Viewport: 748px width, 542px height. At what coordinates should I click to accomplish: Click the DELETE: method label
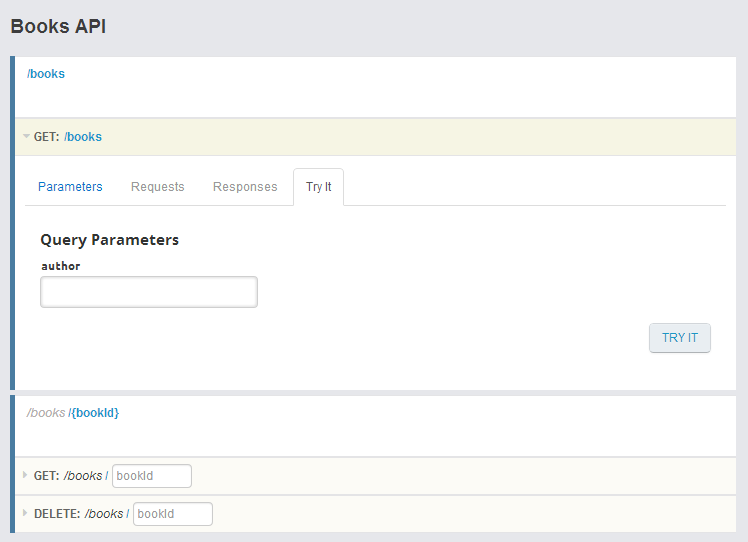(57, 514)
